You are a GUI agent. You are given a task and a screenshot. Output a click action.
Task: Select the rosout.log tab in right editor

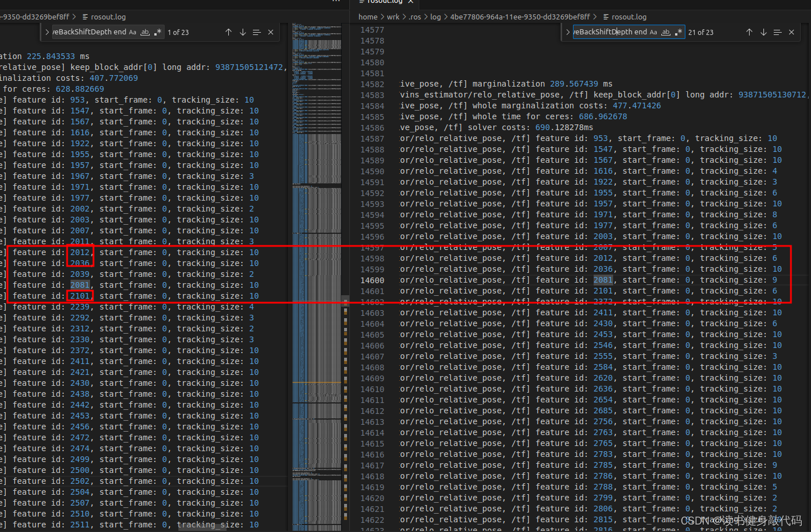(x=384, y=2)
